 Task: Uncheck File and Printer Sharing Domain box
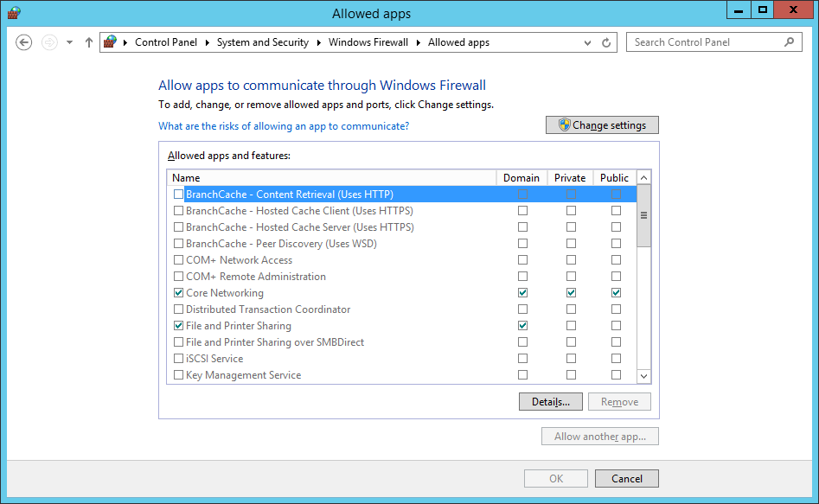tap(522, 326)
